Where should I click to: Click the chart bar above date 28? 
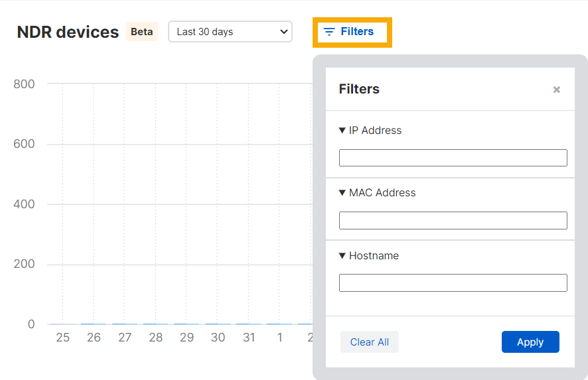coord(156,324)
